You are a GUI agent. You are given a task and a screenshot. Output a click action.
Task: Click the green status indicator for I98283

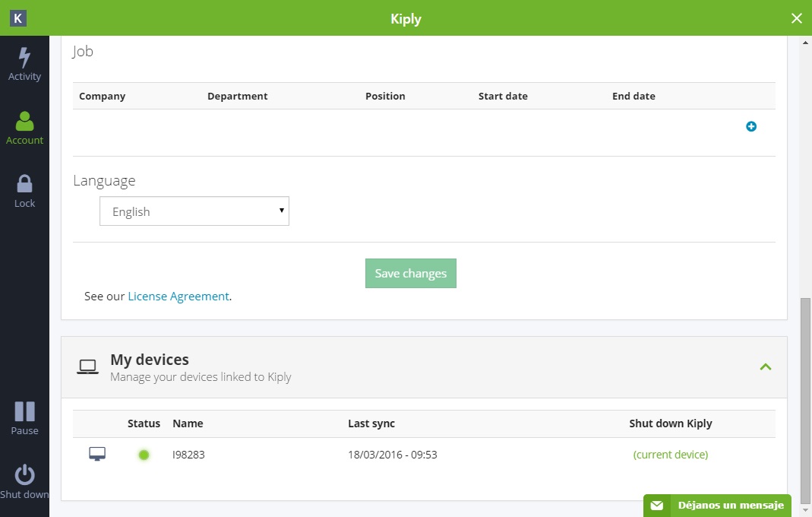click(144, 454)
